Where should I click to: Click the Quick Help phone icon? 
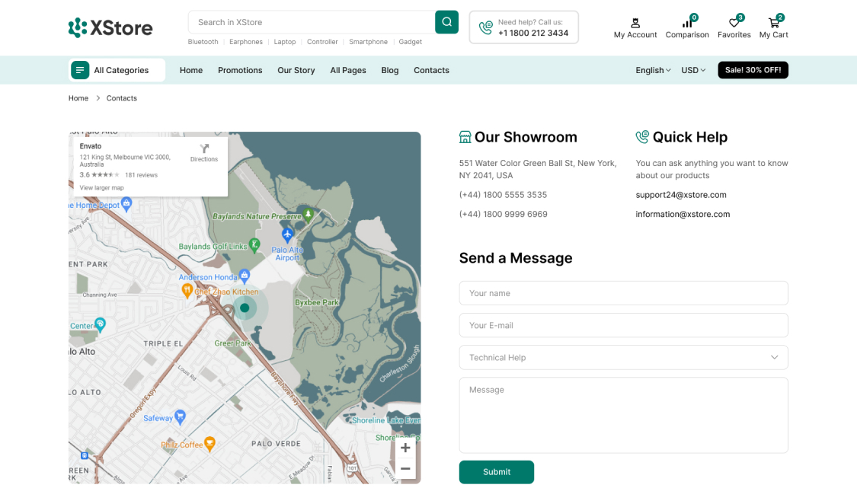coord(642,137)
